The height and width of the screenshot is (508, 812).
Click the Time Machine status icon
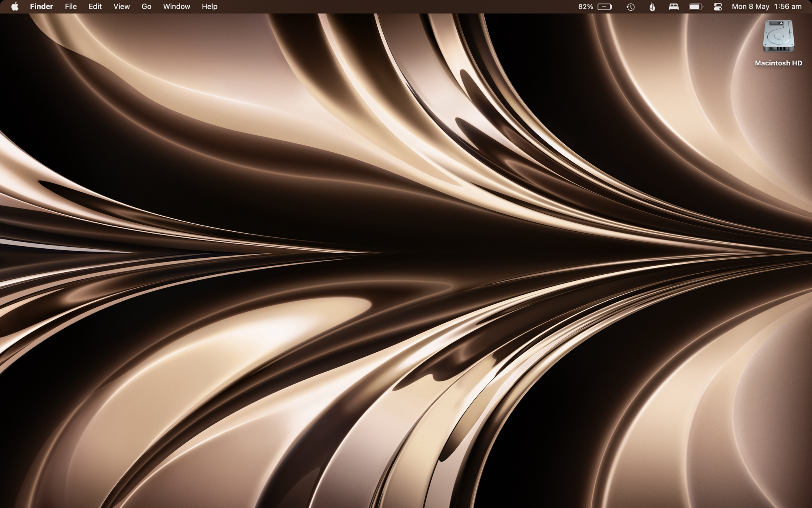(631, 7)
